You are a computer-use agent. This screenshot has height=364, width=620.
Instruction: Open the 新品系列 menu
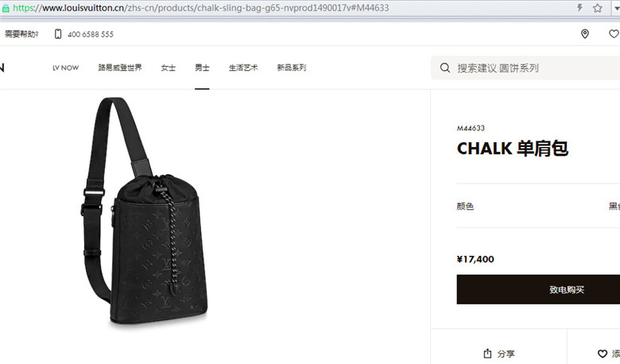(292, 68)
